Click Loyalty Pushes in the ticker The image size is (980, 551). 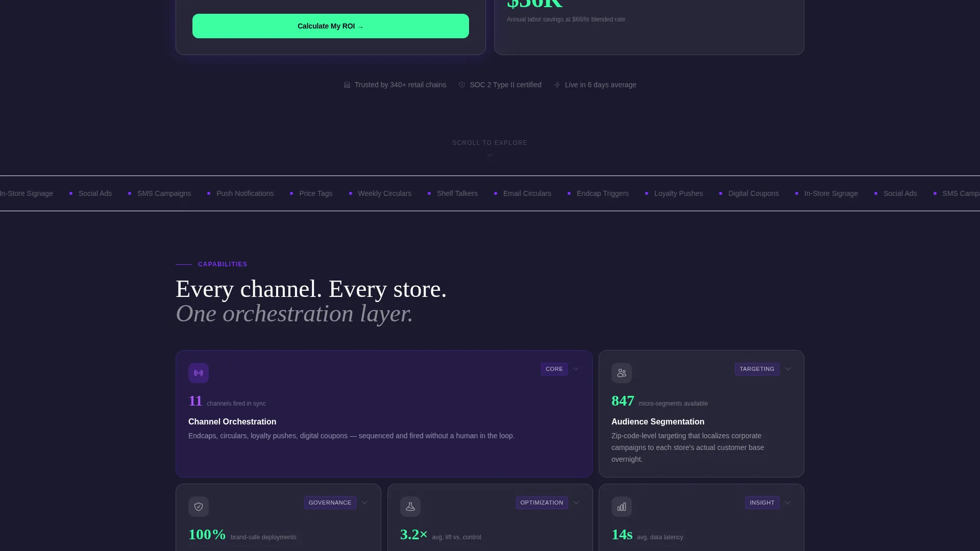(x=678, y=193)
